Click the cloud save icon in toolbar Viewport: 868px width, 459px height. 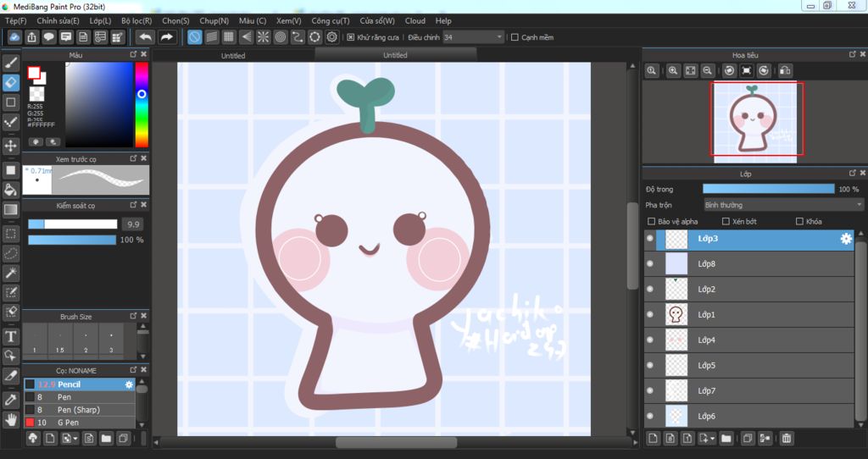(14, 37)
